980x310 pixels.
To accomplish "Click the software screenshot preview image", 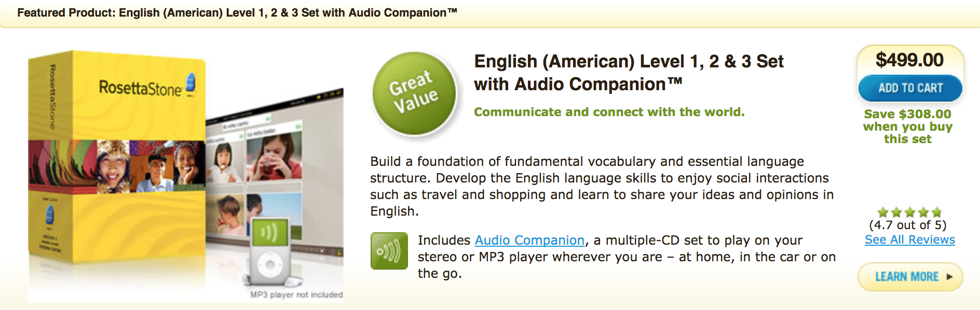I will (x=274, y=176).
